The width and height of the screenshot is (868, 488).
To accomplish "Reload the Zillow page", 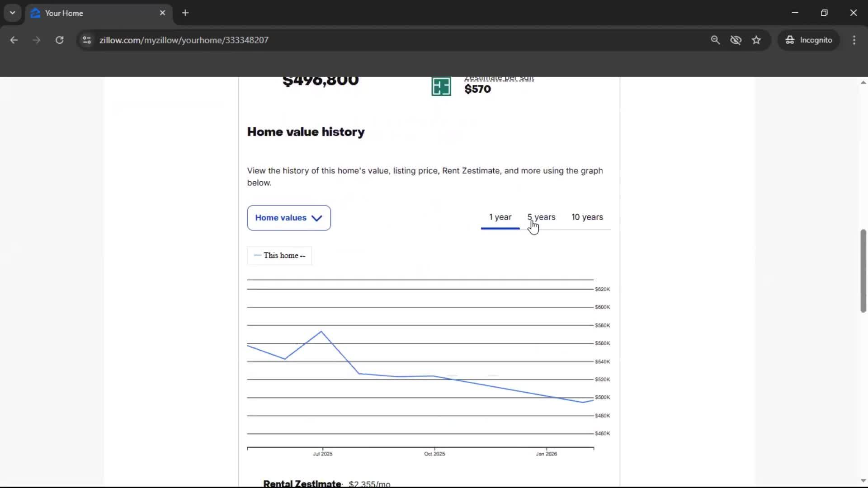I will coord(59,40).
